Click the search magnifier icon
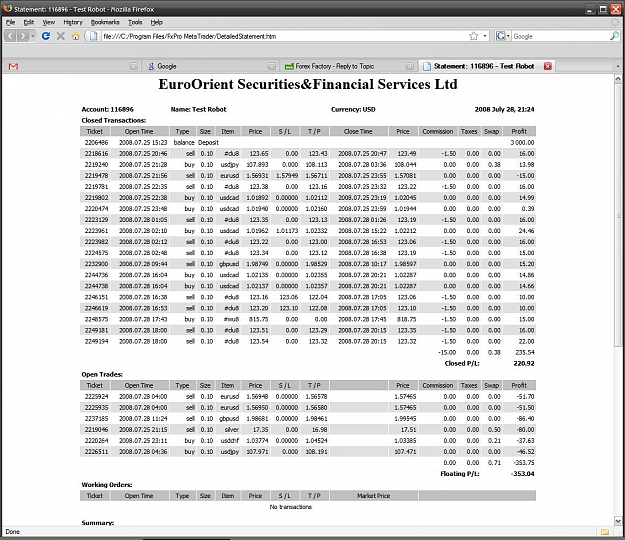625x540 pixels. [614, 36]
